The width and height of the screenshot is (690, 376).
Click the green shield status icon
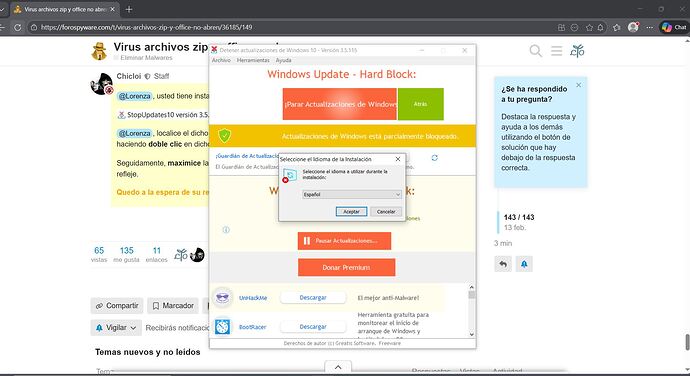pos(224,136)
